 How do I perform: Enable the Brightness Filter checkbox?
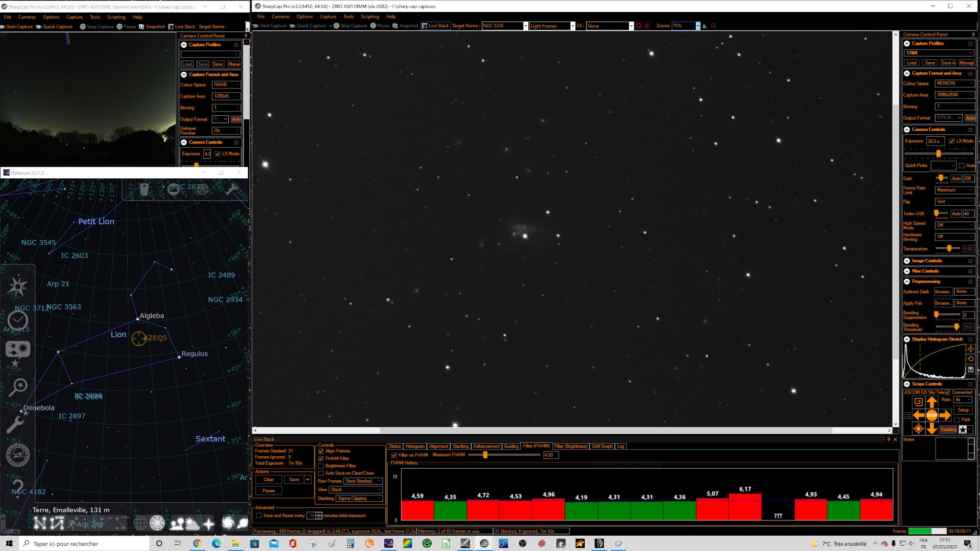pyautogui.click(x=321, y=466)
